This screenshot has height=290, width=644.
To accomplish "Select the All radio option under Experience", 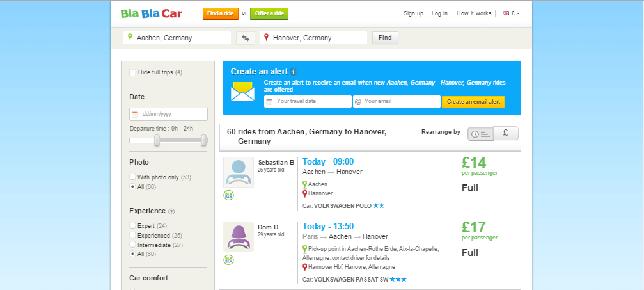I will [x=132, y=254].
